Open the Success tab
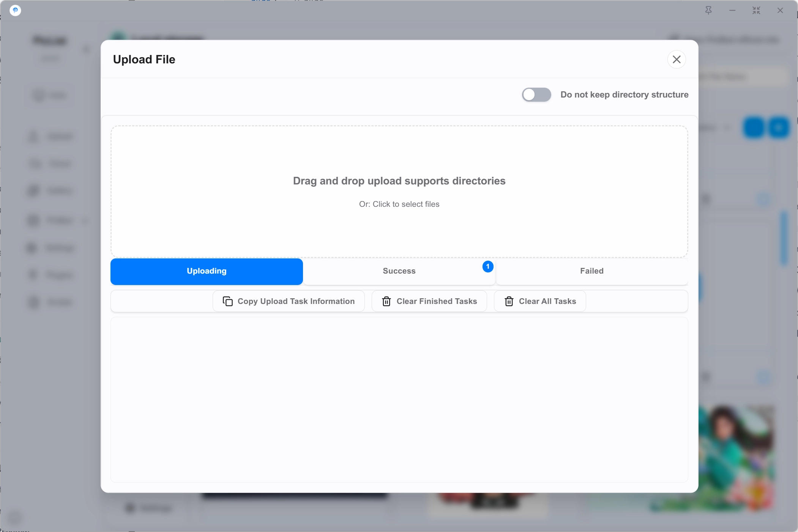The image size is (798, 532). click(x=399, y=271)
